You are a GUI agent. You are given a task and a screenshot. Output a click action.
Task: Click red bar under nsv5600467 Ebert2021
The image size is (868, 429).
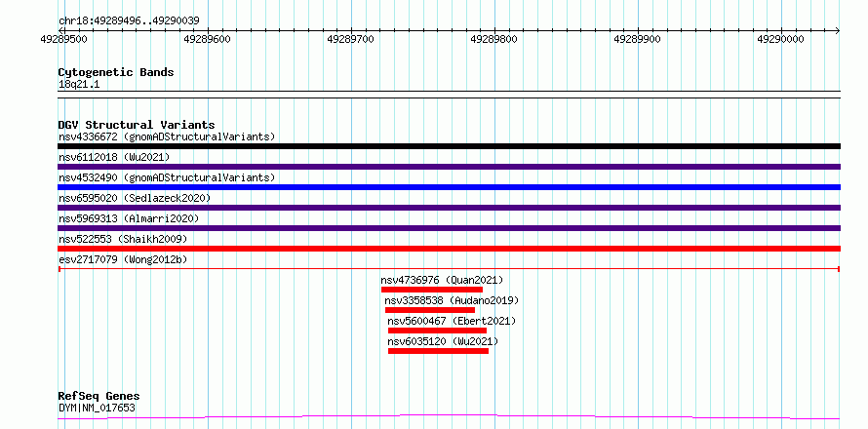click(x=437, y=331)
